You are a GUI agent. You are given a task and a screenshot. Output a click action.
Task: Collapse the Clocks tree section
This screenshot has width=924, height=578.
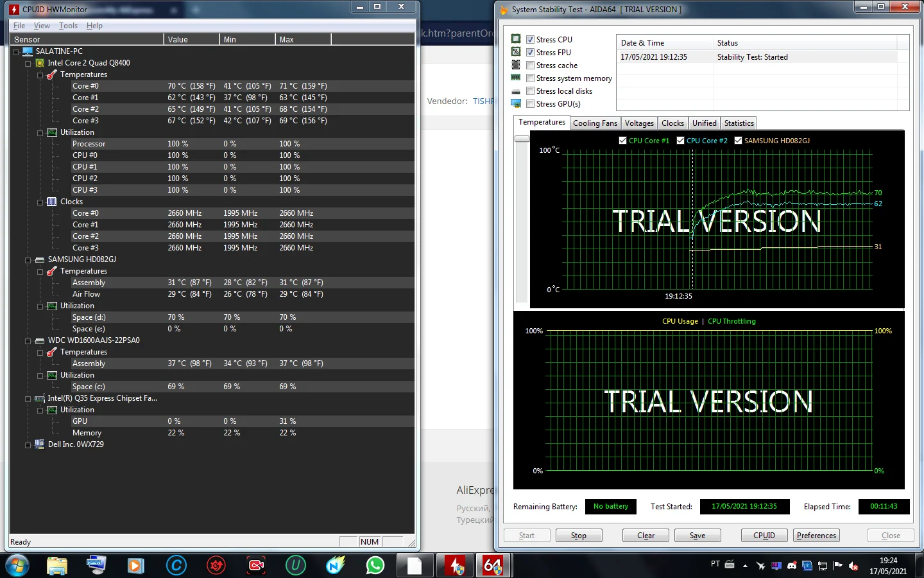[40, 202]
